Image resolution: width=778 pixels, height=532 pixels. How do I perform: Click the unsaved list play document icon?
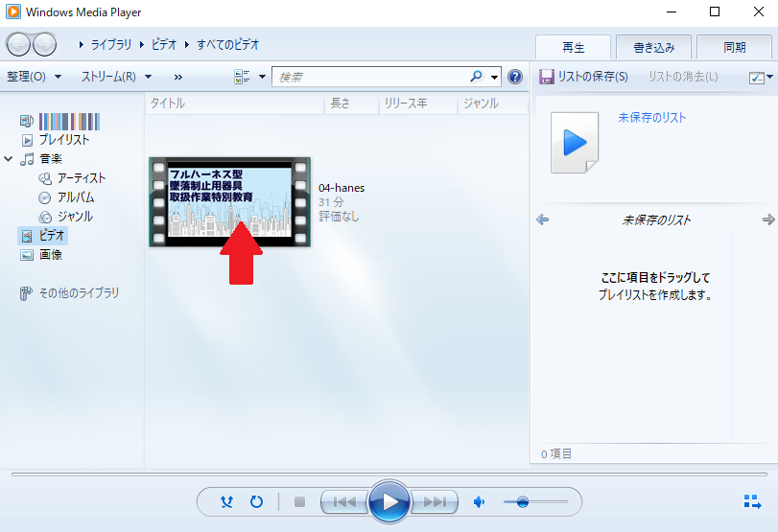click(x=575, y=142)
